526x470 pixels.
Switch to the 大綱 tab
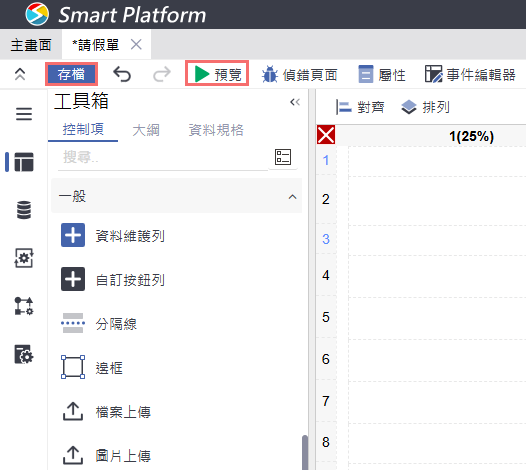(x=146, y=130)
